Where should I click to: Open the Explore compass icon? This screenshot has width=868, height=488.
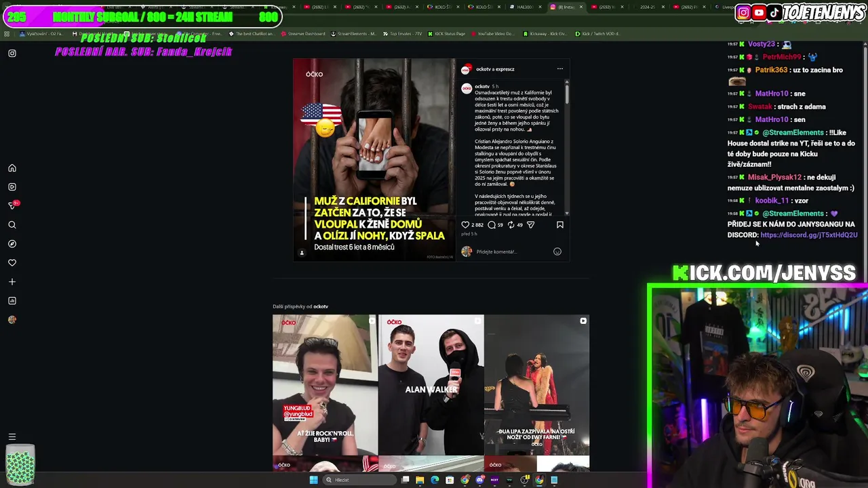click(x=12, y=244)
